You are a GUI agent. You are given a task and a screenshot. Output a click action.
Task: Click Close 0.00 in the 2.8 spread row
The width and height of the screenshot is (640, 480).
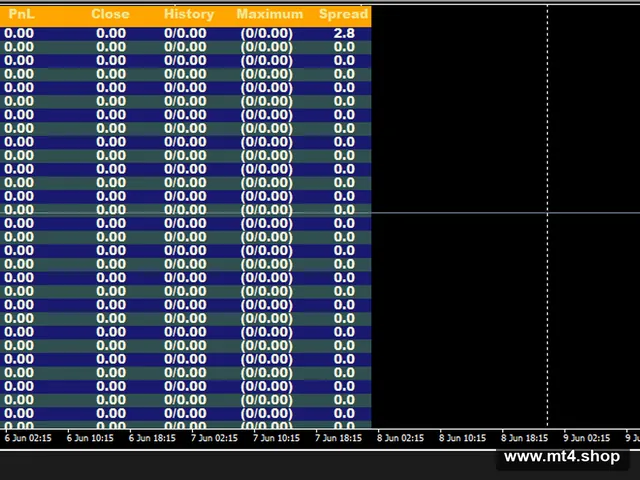pyautogui.click(x=111, y=33)
